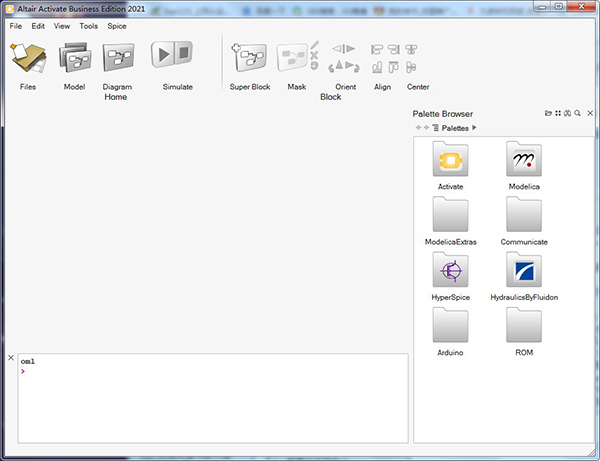The height and width of the screenshot is (461, 600).
Task: Click the Orient label in the Block group
Action: 346,87
